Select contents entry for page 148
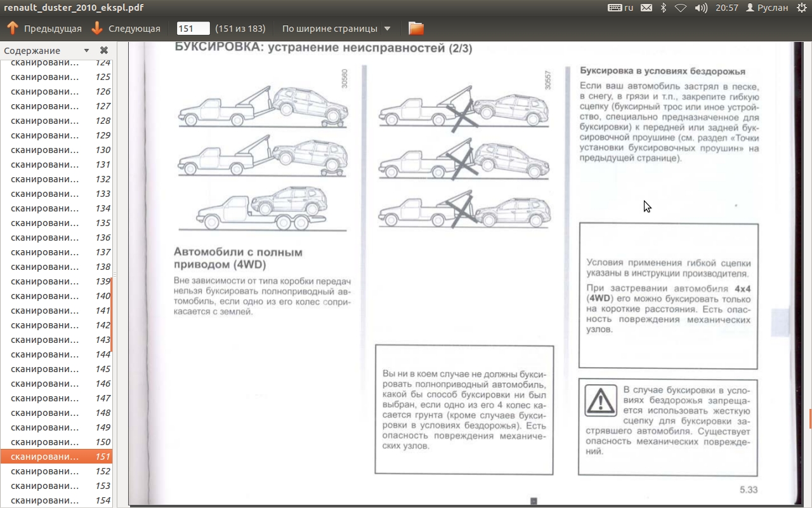This screenshot has width=812, height=508. click(56, 413)
